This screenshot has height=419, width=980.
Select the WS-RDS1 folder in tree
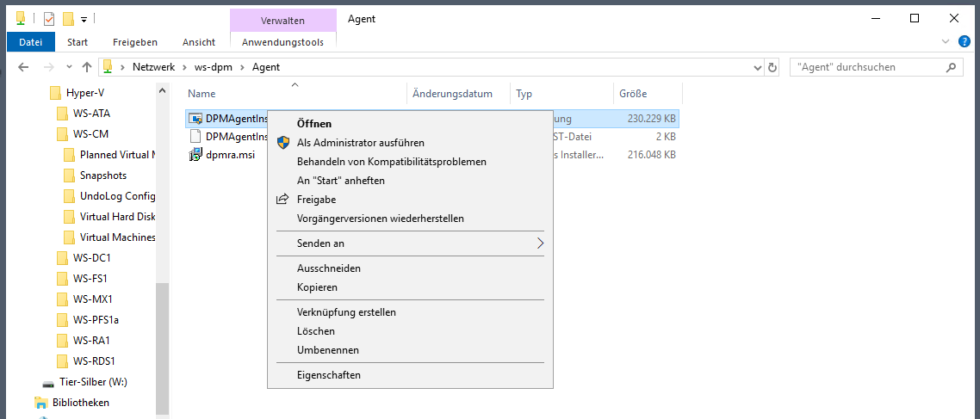point(94,361)
